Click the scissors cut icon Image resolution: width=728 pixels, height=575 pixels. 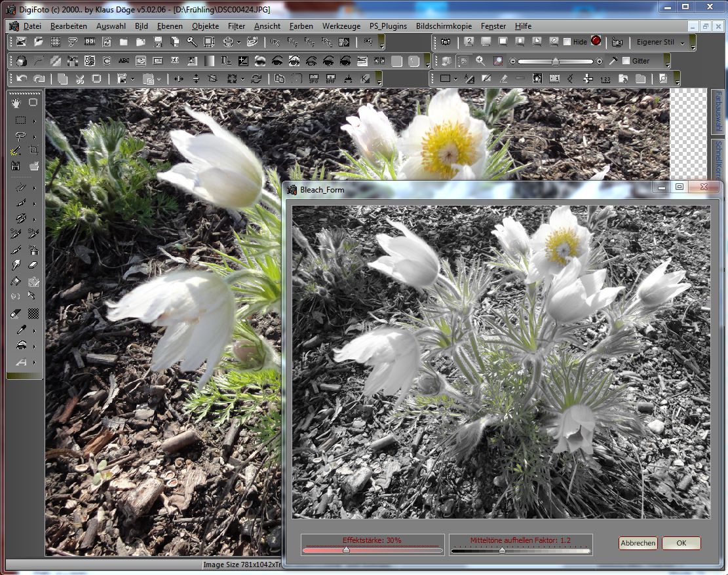click(x=79, y=79)
